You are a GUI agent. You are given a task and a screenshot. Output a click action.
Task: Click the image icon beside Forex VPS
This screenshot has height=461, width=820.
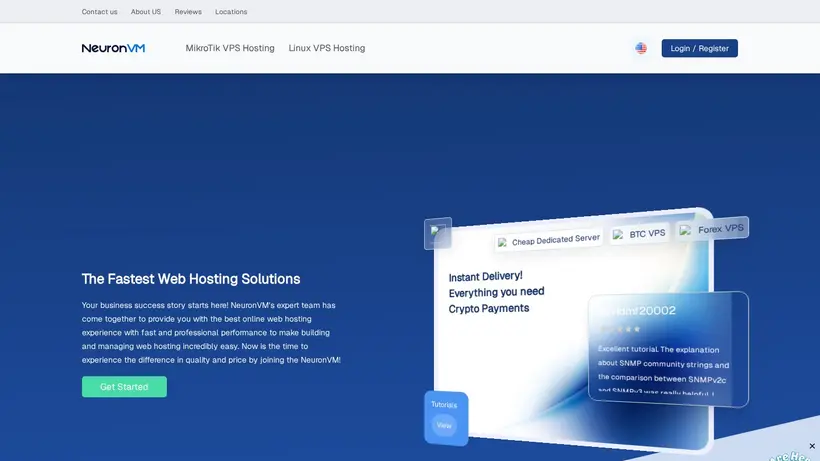(685, 230)
